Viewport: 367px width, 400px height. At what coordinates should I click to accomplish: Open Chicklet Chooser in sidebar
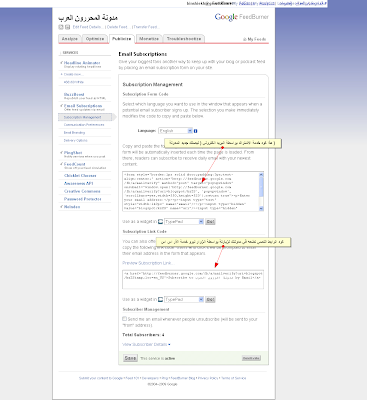click(x=80, y=175)
